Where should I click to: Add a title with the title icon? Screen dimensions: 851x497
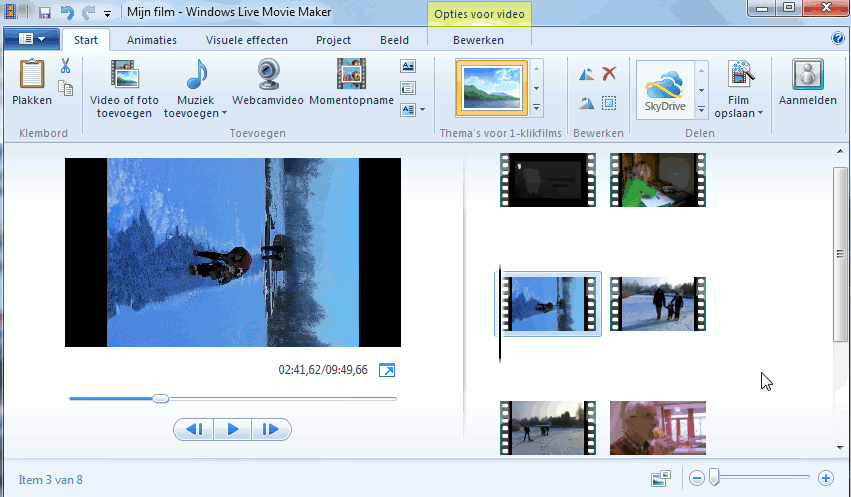point(408,66)
